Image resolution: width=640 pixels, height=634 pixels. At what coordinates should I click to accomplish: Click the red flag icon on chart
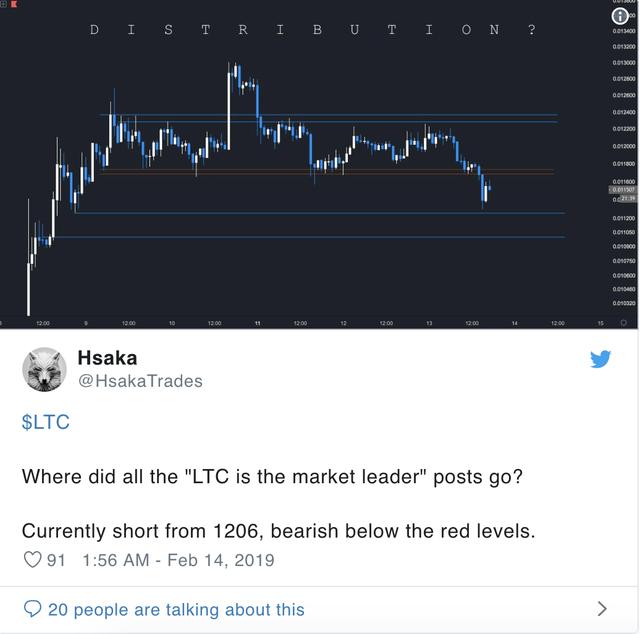(14, 4)
